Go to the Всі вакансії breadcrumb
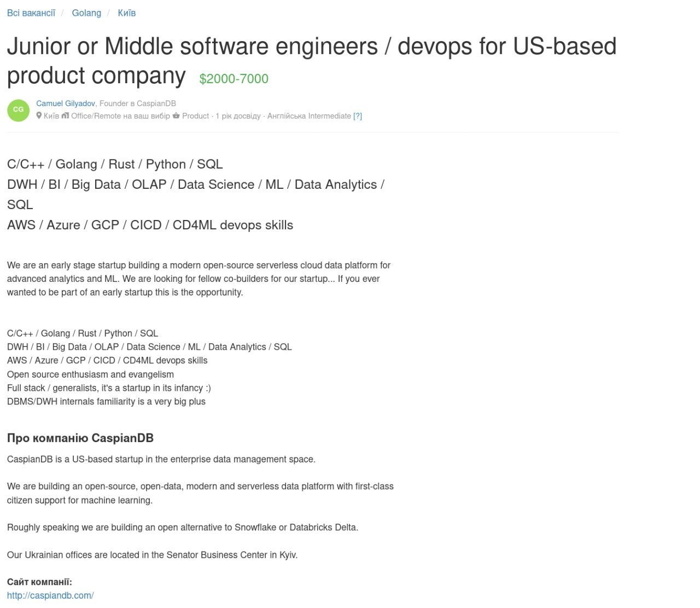This screenshot has height=608, width=700. pyautogui.click(x=31, y=13)
